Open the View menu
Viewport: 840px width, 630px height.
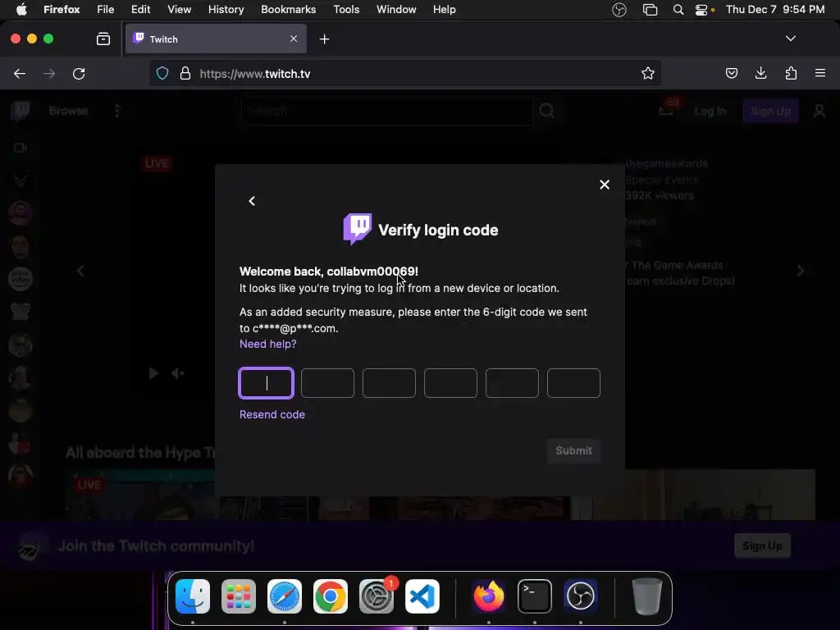click(x=179, y=9)
